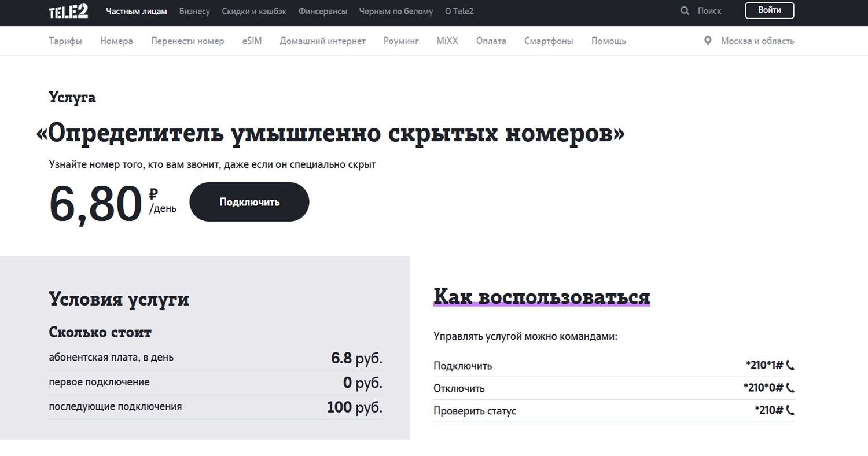Click the Проверить статус label
868x456 pixels.
coord(475,411)
